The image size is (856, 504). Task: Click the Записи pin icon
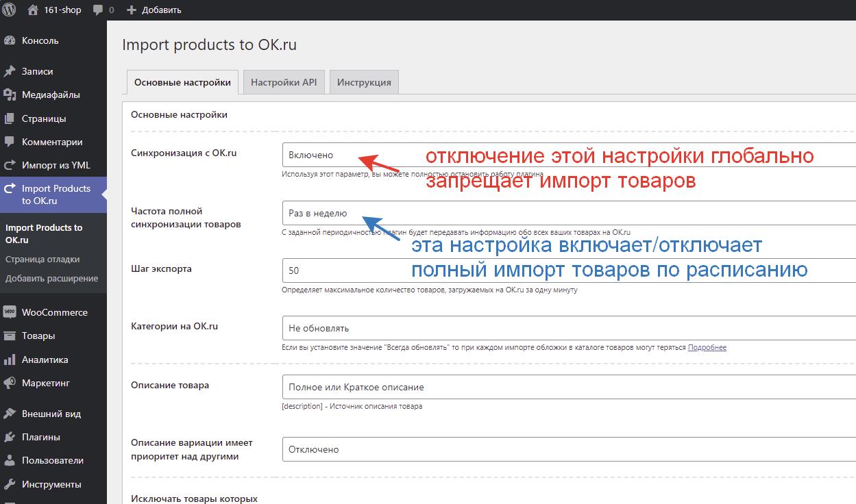(10, 71)
